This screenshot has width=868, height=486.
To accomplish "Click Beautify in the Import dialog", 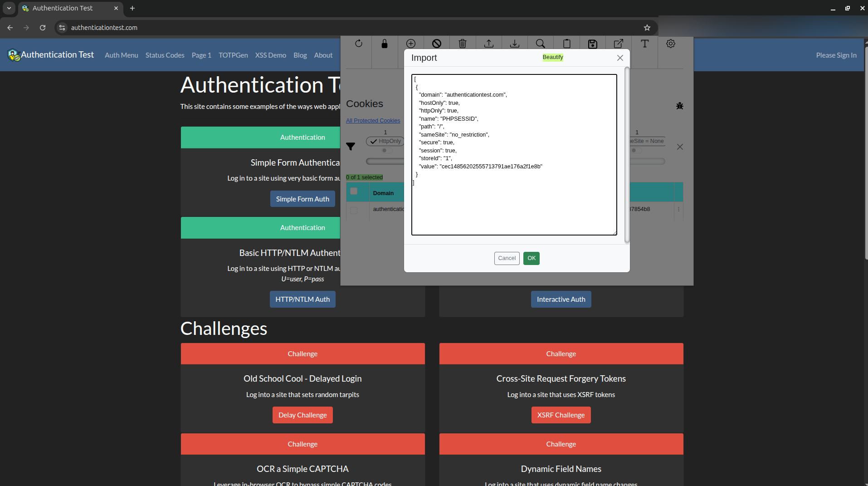I will (x=552, y=57).
